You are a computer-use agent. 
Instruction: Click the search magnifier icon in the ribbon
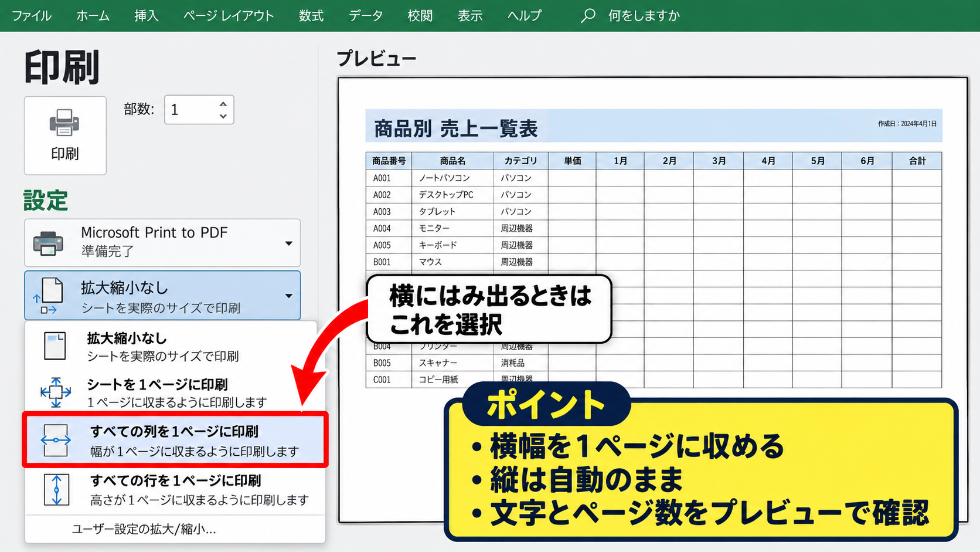click(x=588, y=16)
